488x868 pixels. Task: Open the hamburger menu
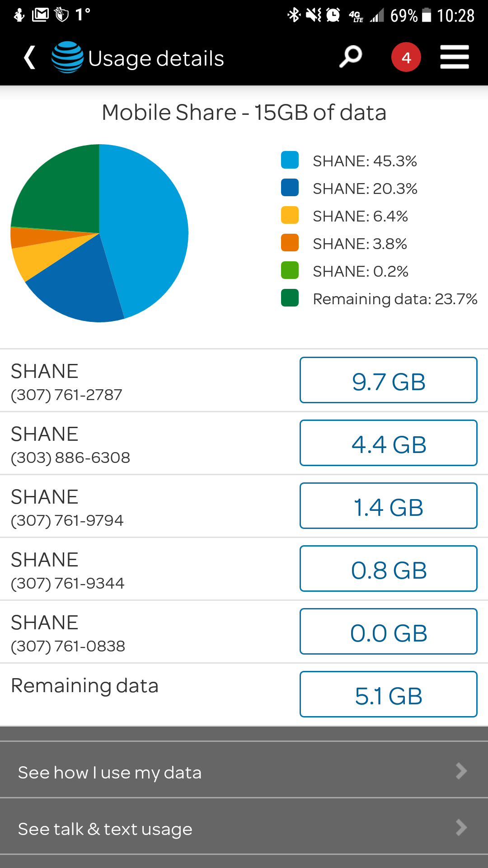[455, 57]
